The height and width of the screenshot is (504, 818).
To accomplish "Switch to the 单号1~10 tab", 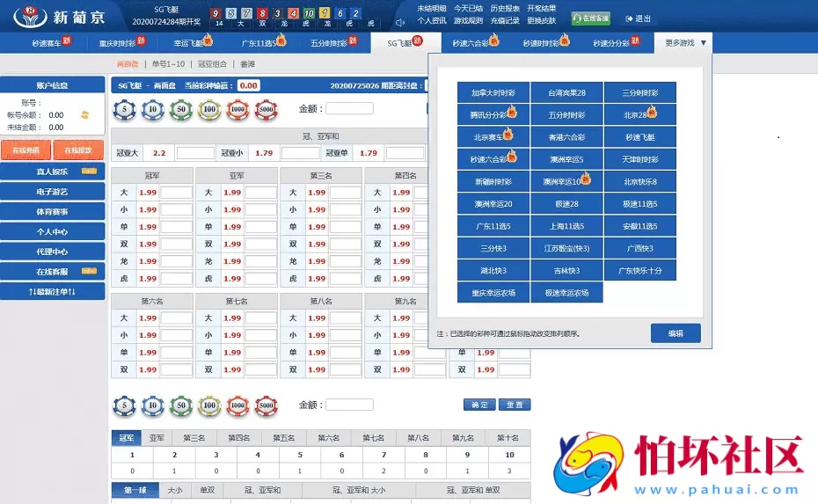I will click(x=168, y=64).
